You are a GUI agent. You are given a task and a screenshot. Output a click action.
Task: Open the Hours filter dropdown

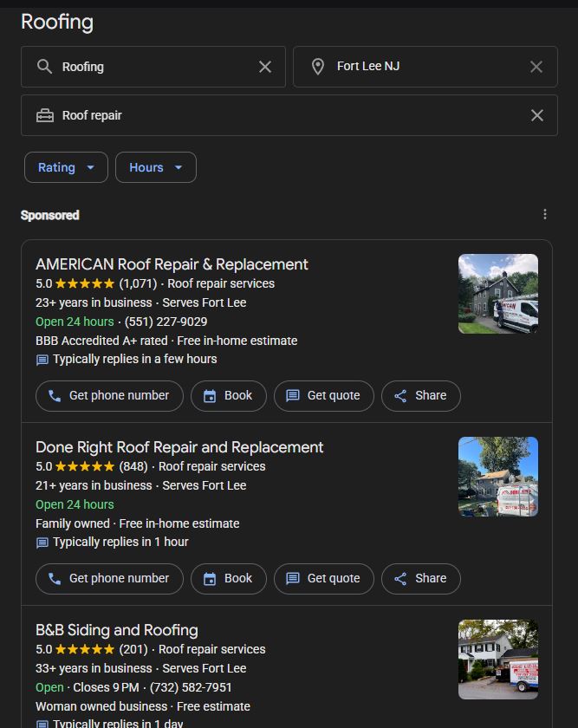pyautogui.click(x=155, y=167)
